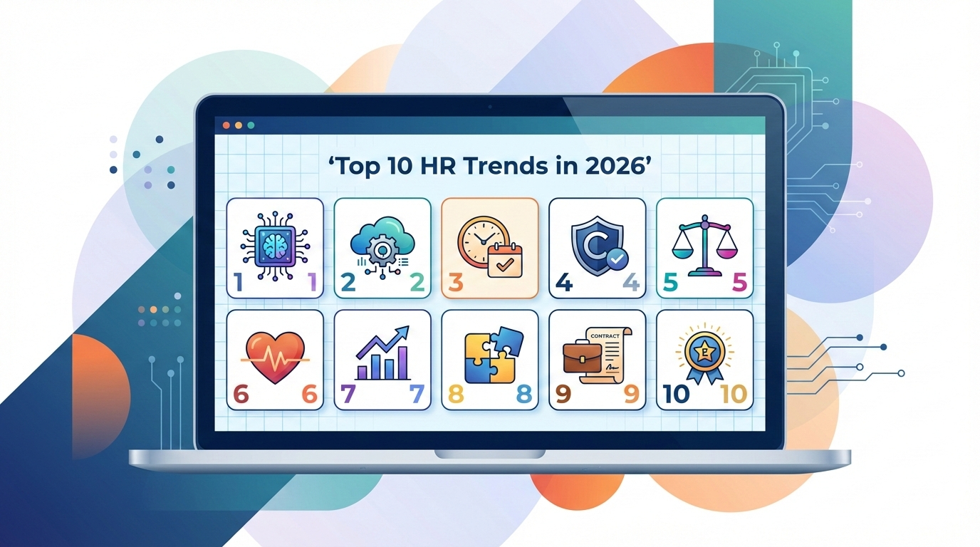This screenshot has width=980, height=547.
Task: Click the cloud with gear icon in tile 2
Action: pos(382,246)
